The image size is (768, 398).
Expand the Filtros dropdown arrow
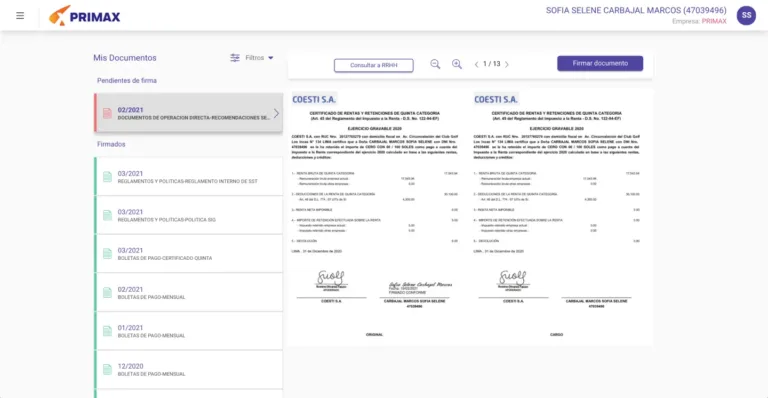[271, 58]
